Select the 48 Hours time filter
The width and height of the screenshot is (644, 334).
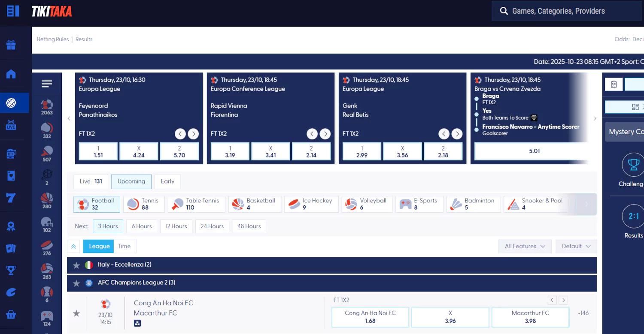tap(249, 226)
